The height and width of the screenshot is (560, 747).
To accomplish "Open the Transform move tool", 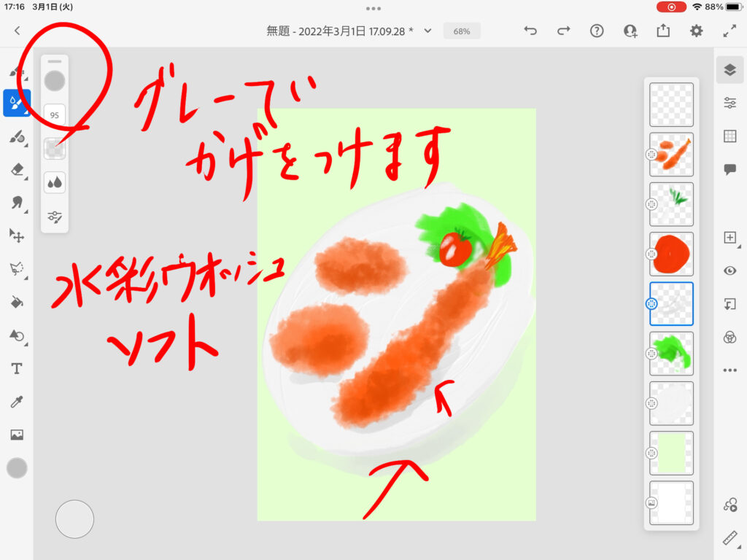I will click(16, 236).
